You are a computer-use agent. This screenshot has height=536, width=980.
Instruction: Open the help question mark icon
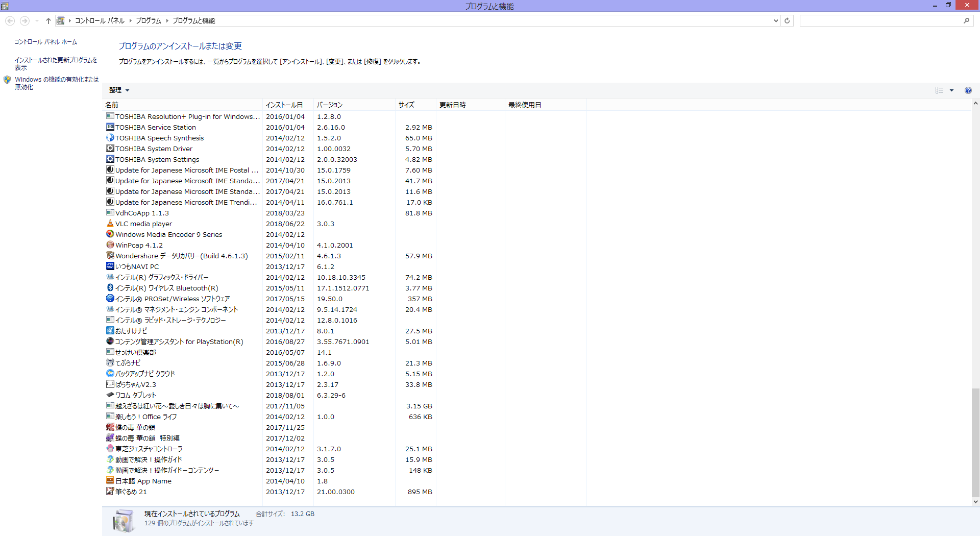pyautogui.click(x=968, y=90)
